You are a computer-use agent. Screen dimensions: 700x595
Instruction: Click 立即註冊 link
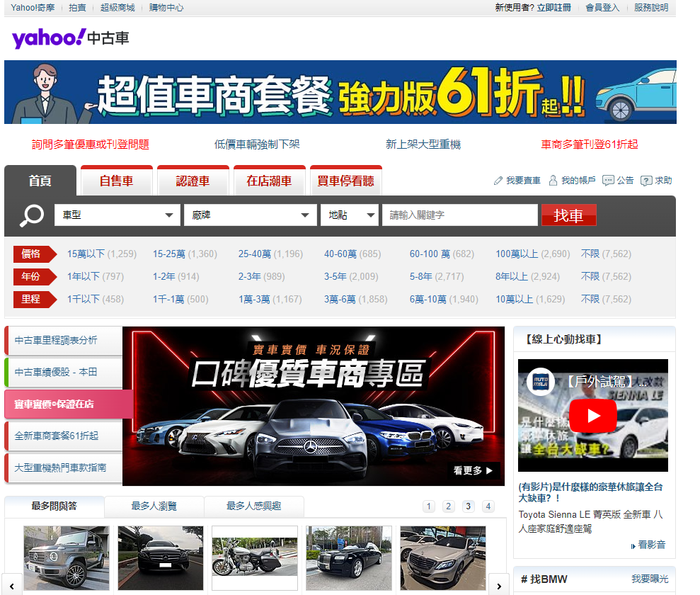click(553, 8)
